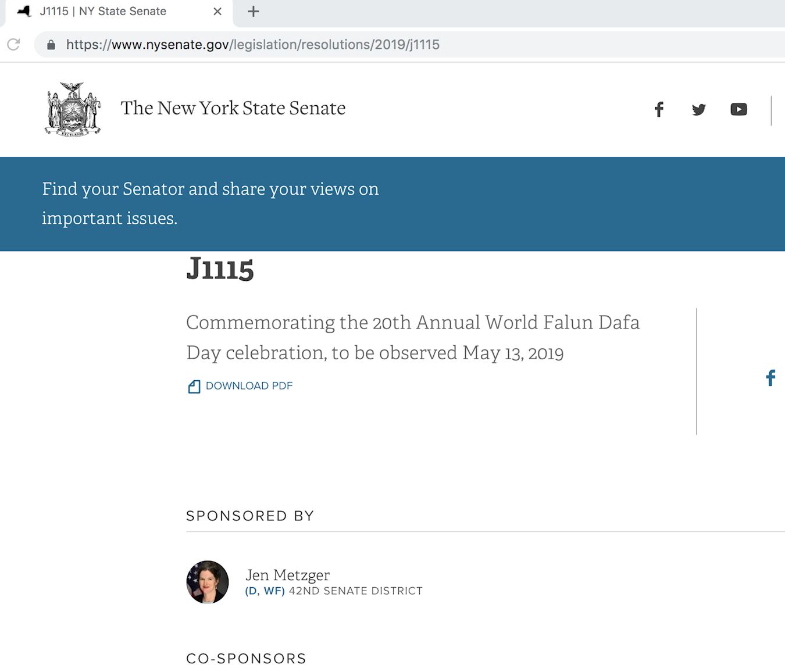Click the 42nd Senate District label
785x672 pixels.
355,591
